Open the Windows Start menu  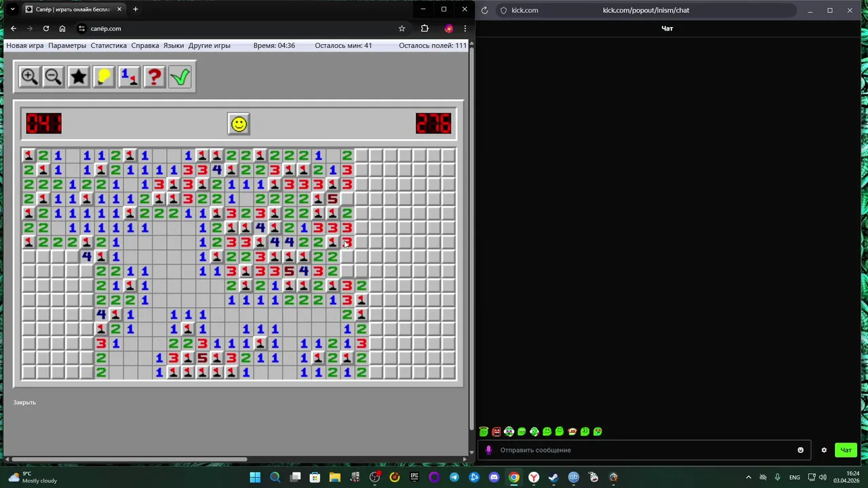pos(255,477)
